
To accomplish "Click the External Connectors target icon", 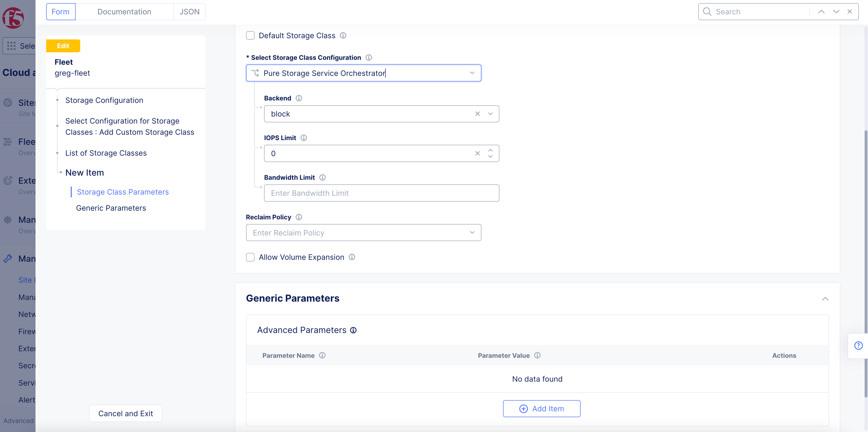I will 7,181.
